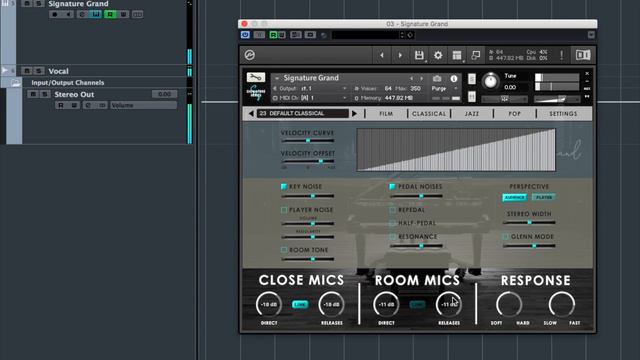Screen dimensions: 640x360
Task: Select next preset with right triangle
Action: click(354, 113)
